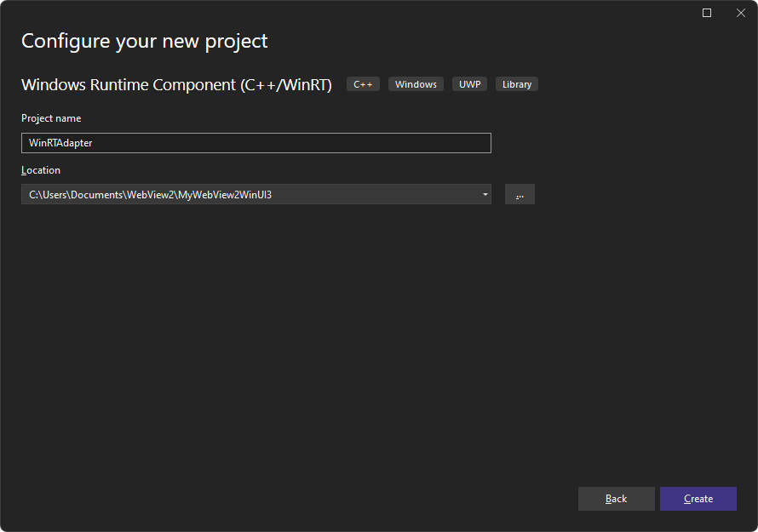Click the Configure your new project title

(144, 40)
